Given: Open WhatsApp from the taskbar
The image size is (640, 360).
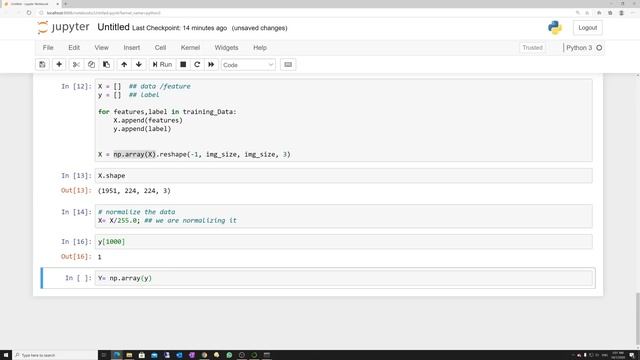Looking at the screenshot, I should (229, 355).
